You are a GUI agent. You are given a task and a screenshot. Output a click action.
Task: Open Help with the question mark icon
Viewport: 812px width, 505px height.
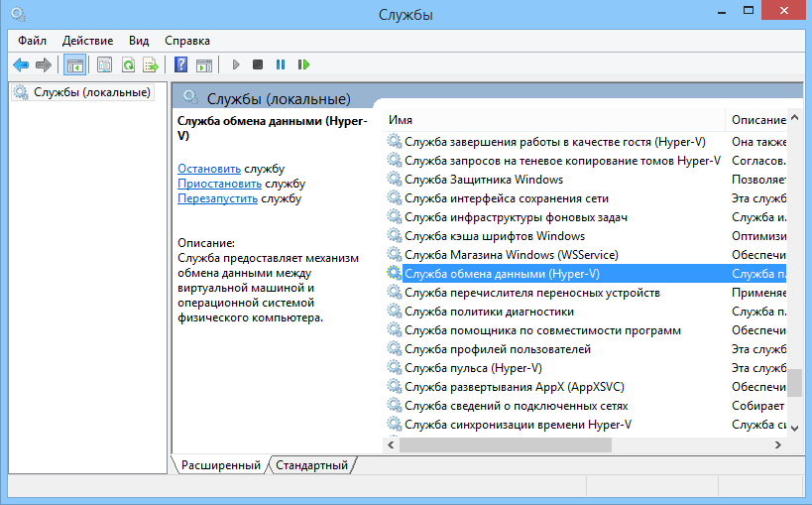(180, 64)
